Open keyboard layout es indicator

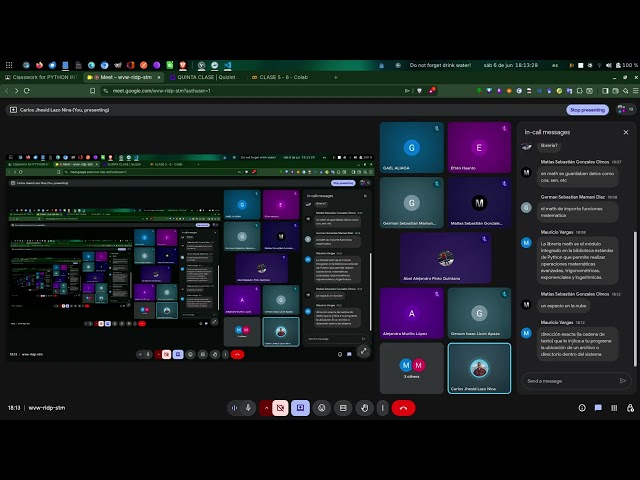click(555, 65)
